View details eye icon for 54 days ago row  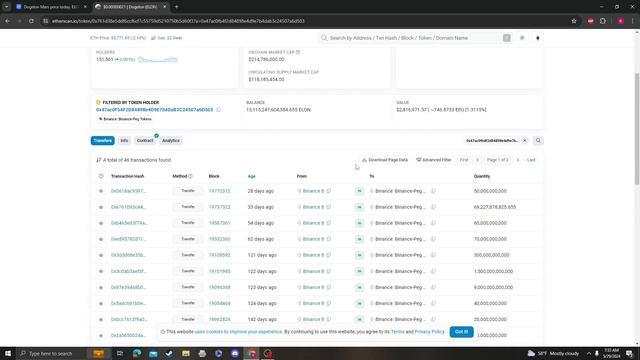(101, 223)
